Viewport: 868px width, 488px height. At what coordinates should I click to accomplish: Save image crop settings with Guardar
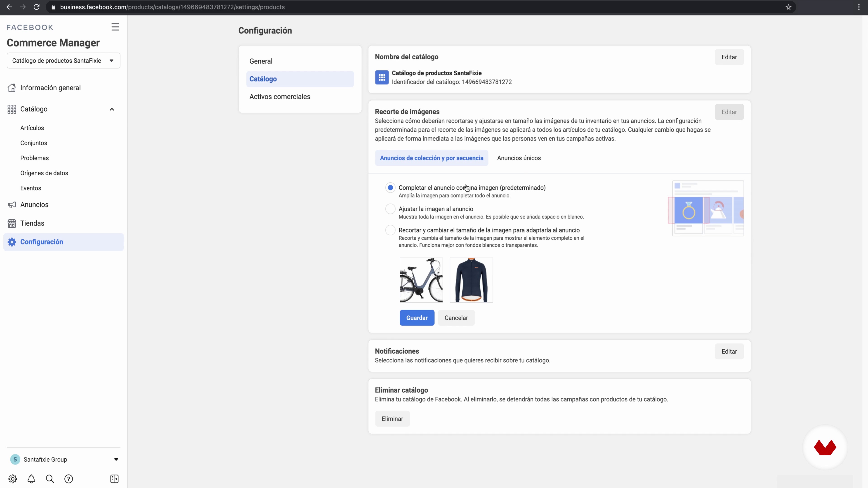(417, 318)
